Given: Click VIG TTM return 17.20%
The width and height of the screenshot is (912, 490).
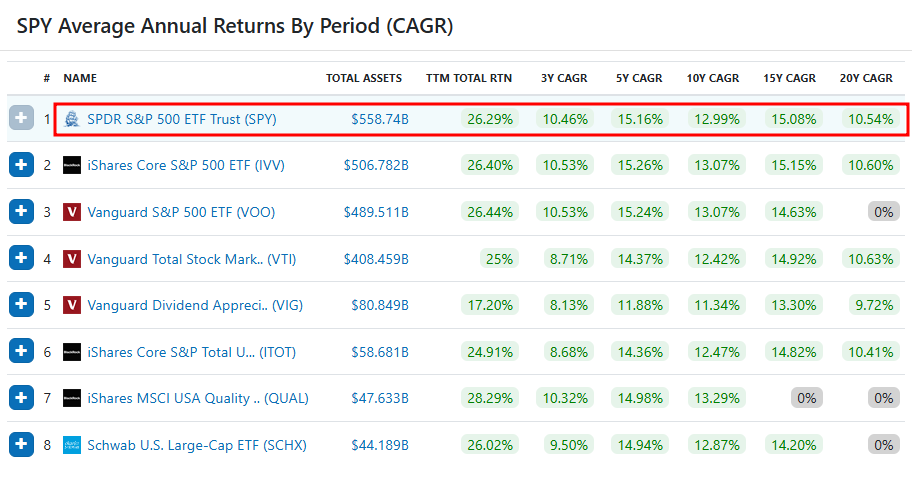Looking at the screenshot, I should (x=490, y=306).
